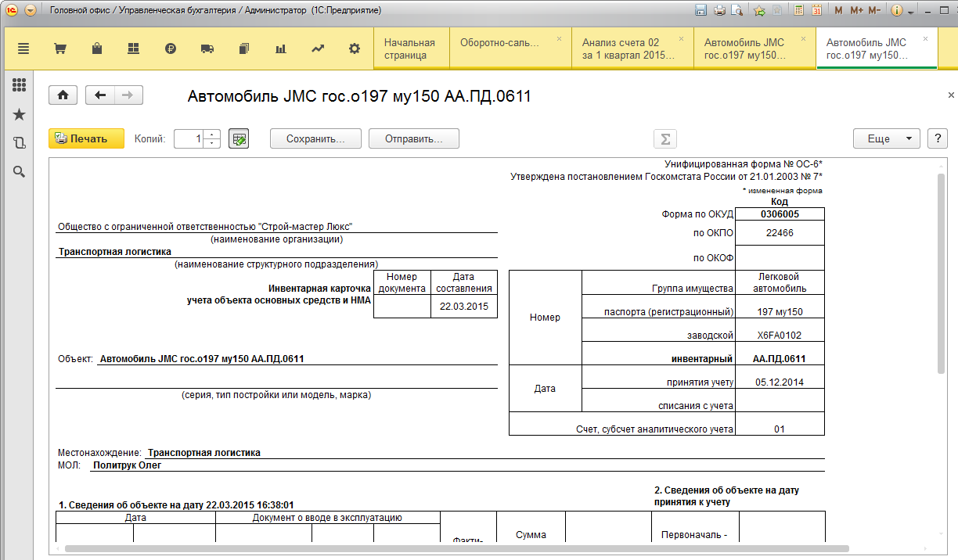
Task: Toggle the table edit mode button
Action: pos(239,138)
